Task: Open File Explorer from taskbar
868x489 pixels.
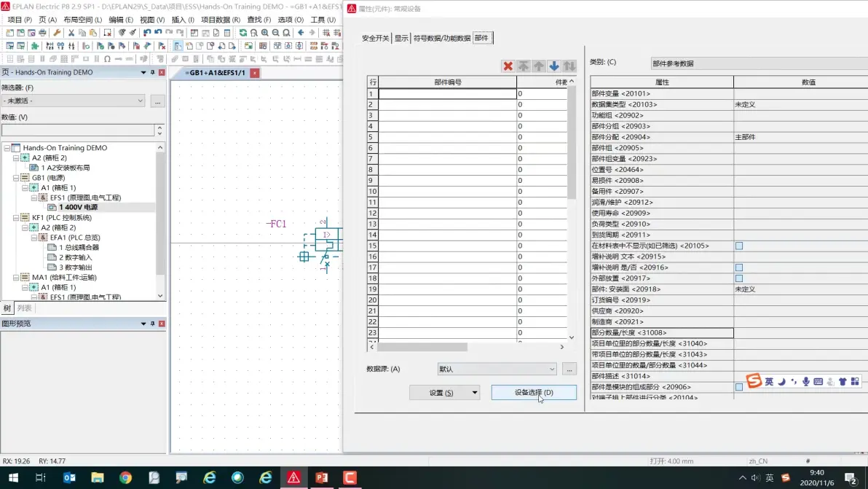Action: (x=98, y=477)
